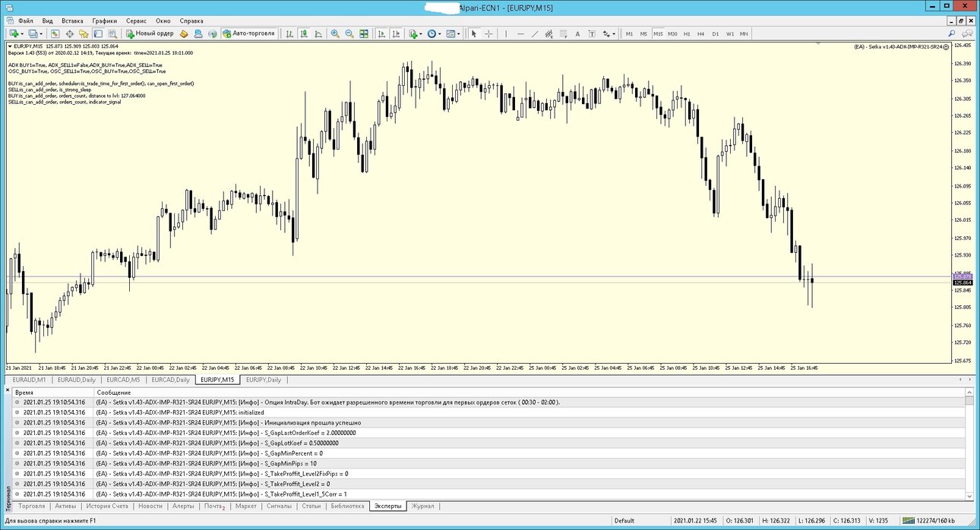Select the Fibonacci retracement tool
The width and height of the screenshot is (980, 530).
[564, 33]
